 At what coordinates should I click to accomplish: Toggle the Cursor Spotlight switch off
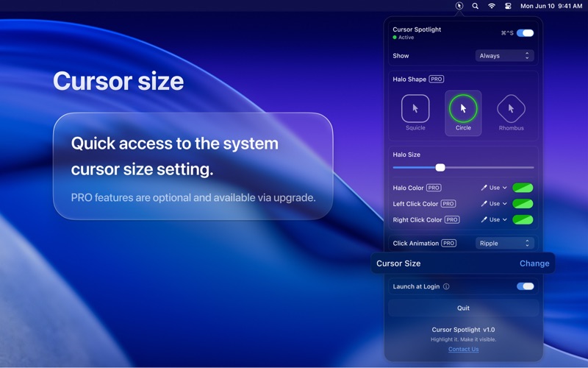coord(525,33)
